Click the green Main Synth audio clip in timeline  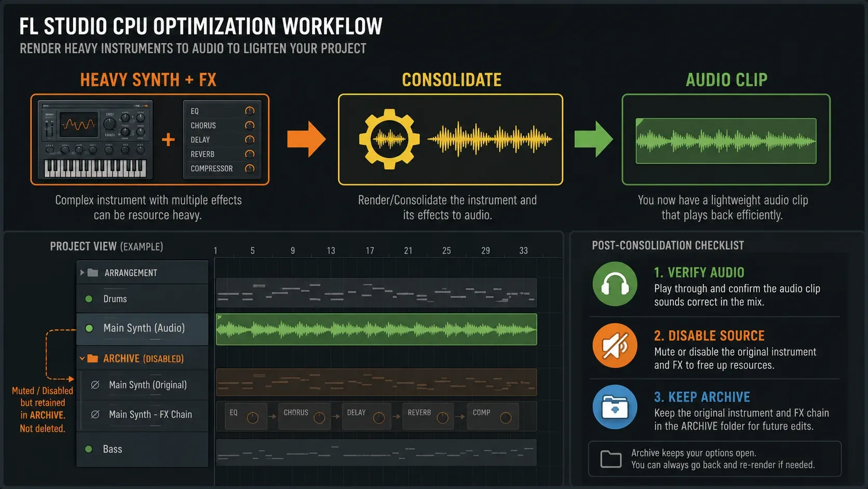(x=376, y=329)
